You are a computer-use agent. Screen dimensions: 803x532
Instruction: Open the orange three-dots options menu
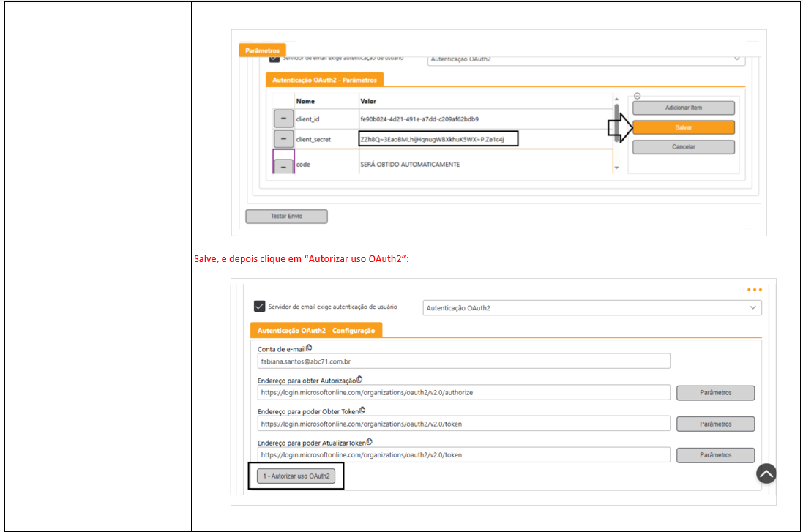tap(754, 290)
